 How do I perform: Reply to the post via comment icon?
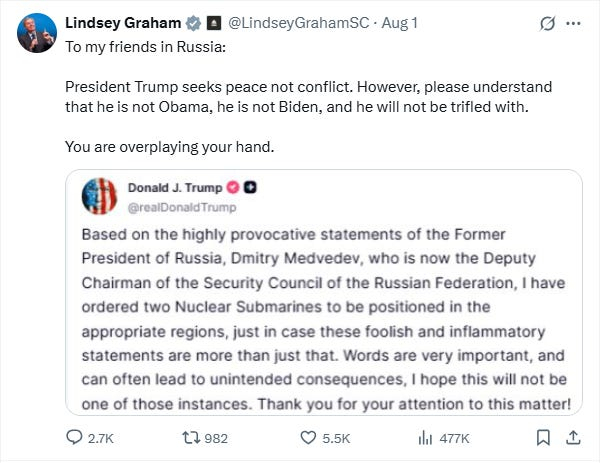(x=76, y=437)
